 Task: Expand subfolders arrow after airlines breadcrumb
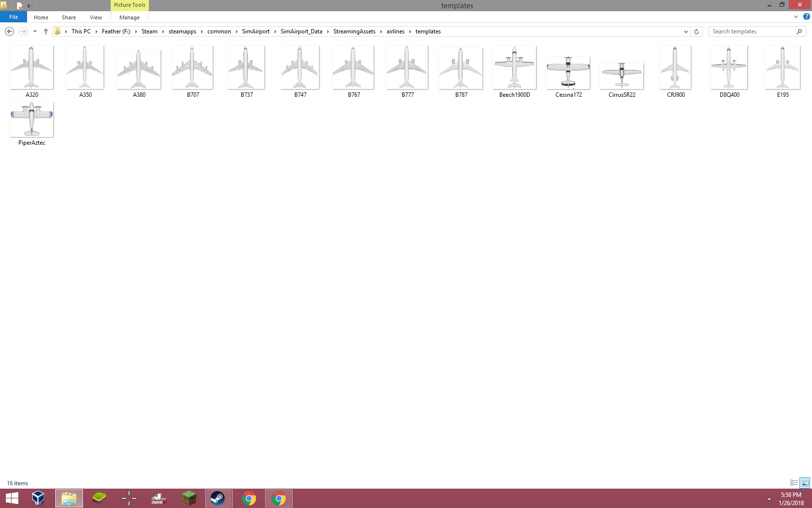click(x=410, y=31)
